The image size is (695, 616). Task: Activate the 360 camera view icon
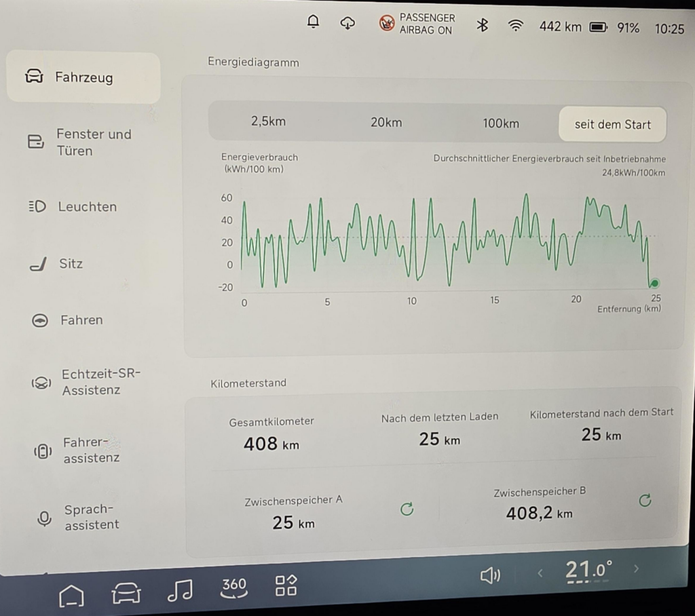click(234, 587)
